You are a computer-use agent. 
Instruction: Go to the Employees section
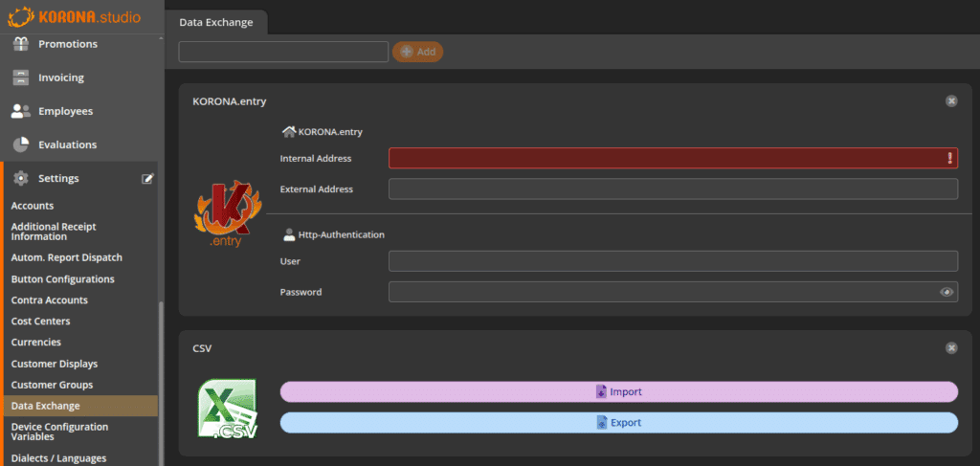click(x=65, y=111)
